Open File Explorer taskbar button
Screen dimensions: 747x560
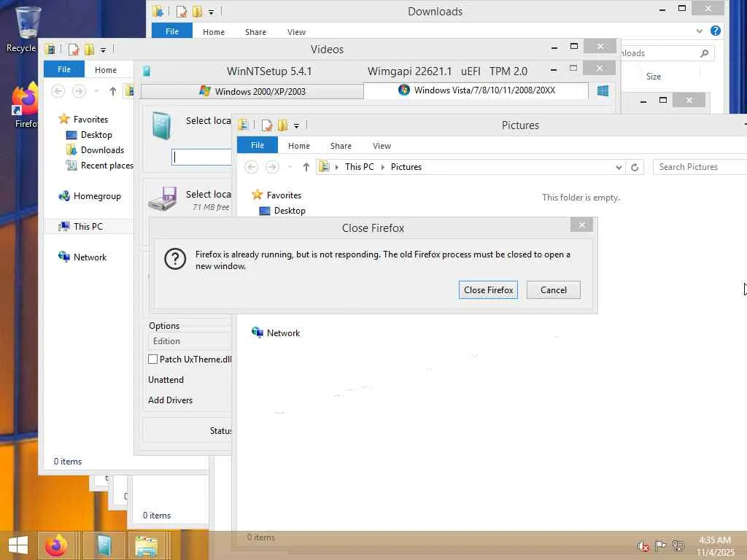[x=147, y=545]
